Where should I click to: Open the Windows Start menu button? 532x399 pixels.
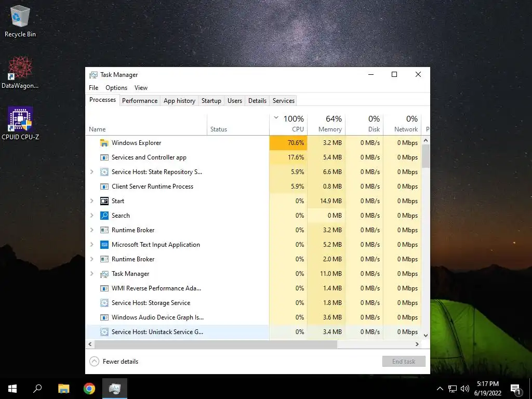(12, 389)
